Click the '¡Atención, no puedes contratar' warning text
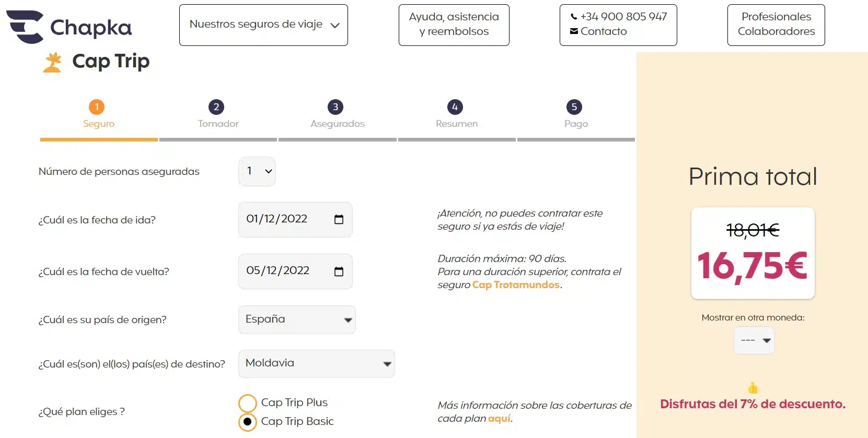 [520, 220]
